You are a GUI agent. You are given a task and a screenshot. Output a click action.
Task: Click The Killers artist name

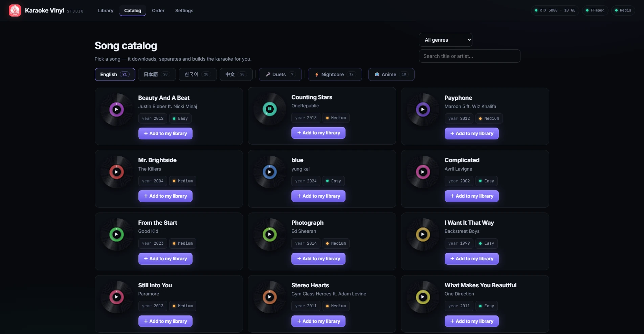click(150, 169)
